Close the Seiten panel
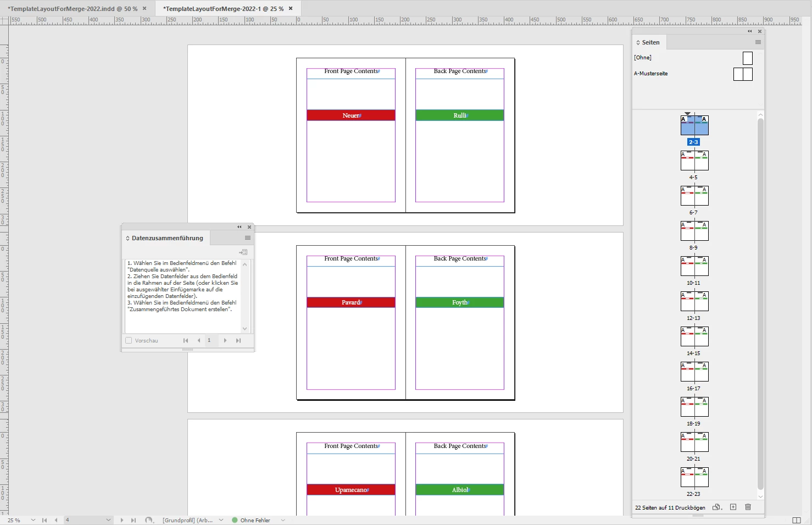Screen dimensions: 812x525 click(760, 31)
